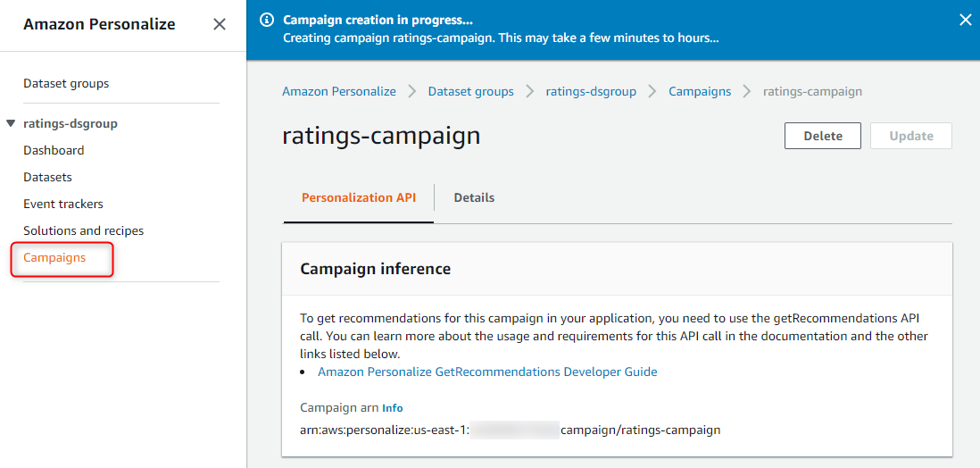Click the Update button
This screenshot has width=980, height=468.
[910, 136]
